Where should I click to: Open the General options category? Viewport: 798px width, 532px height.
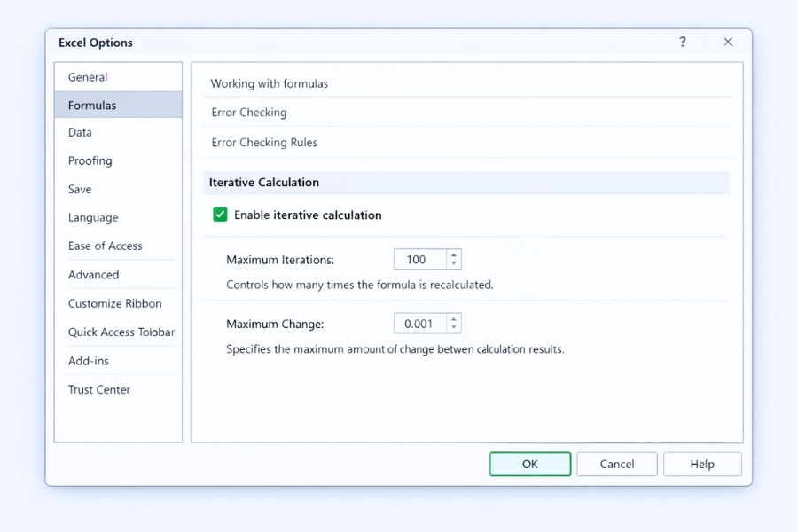coord(88,77)
